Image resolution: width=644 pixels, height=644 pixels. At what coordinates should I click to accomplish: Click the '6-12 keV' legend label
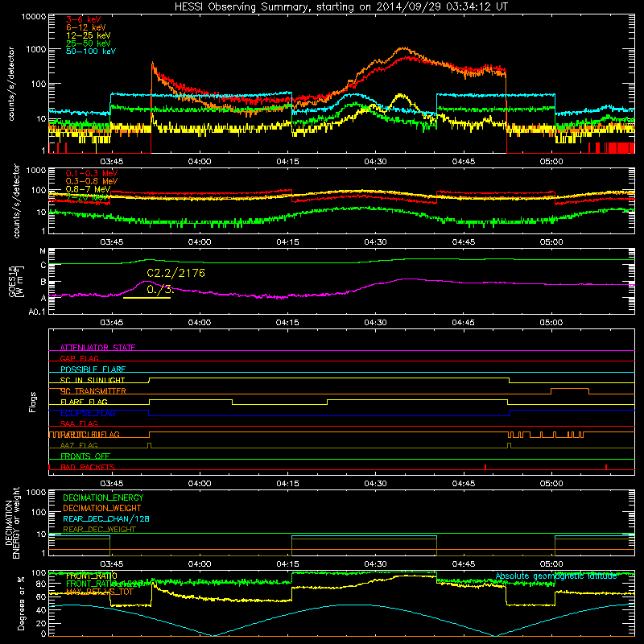[x=86, y=27]
